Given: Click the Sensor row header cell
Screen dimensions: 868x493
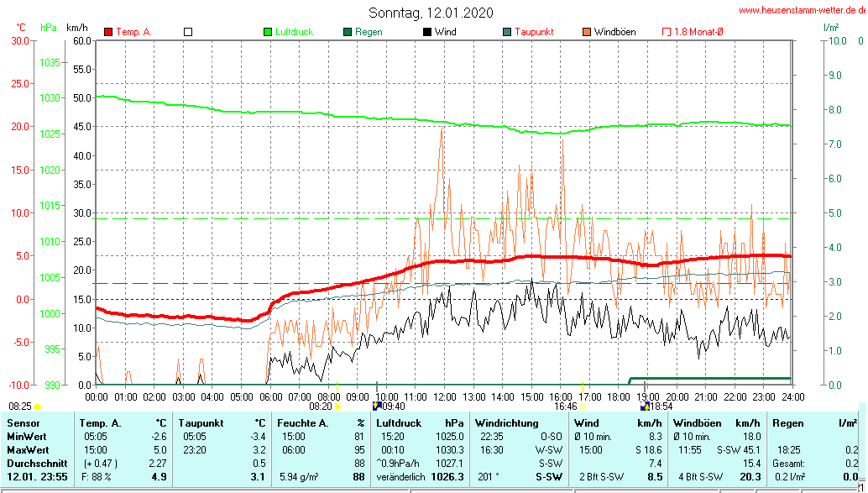Looking at the screenshot, I should (24, 423).
